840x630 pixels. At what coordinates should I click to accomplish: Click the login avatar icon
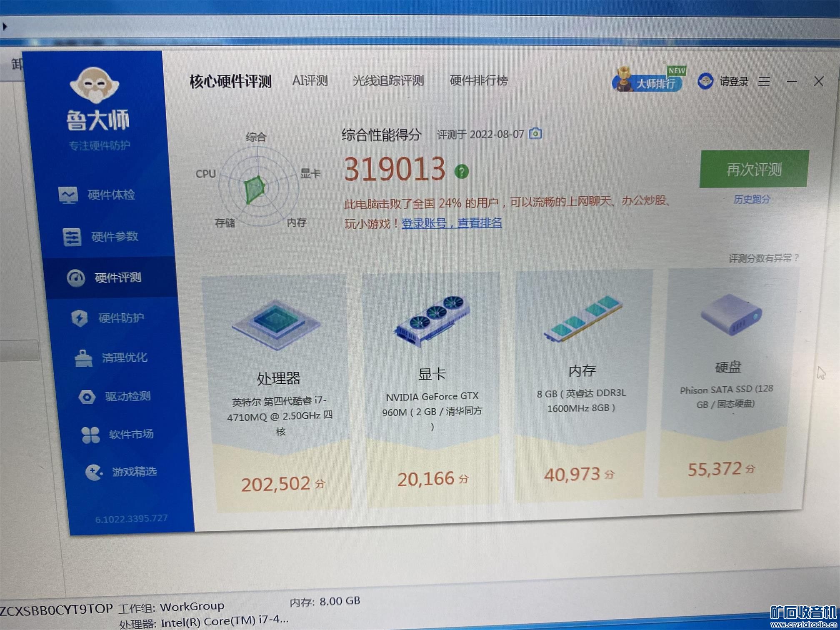click(x=705, y=81)
